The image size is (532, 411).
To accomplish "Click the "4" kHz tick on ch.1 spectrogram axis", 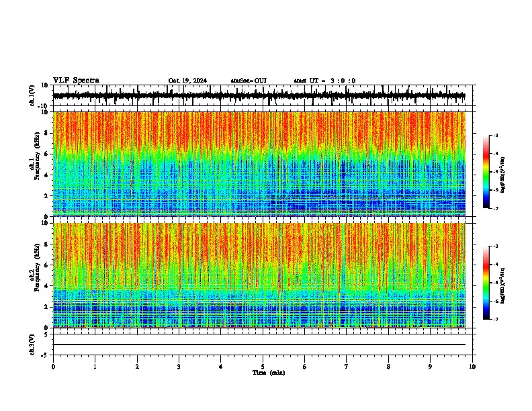I will [46, 175].
